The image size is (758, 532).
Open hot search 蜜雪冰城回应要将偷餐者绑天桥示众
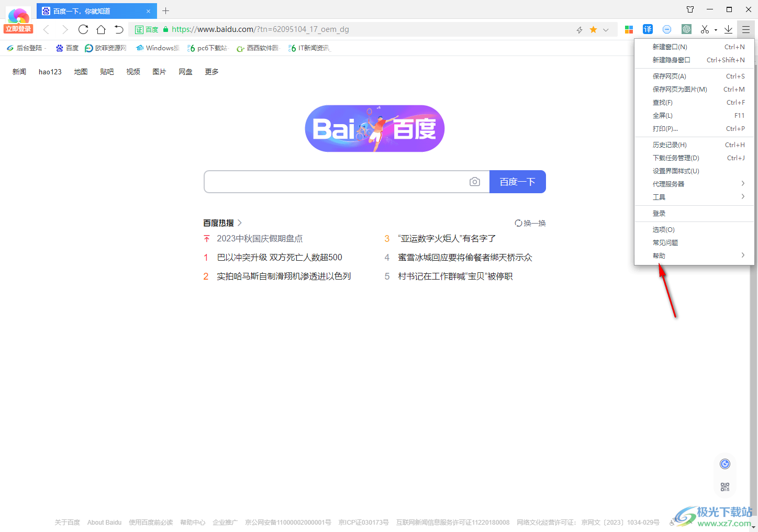tap(465, 258)
